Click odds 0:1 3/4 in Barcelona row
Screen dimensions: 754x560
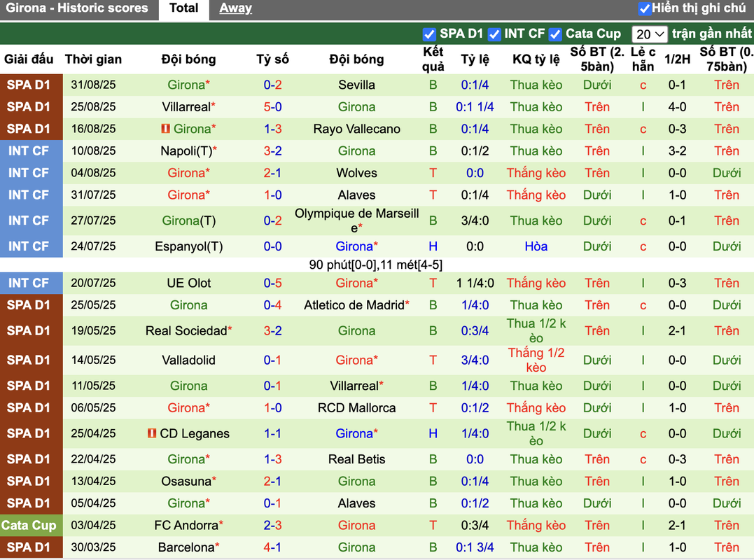click(x=475, y=547)
